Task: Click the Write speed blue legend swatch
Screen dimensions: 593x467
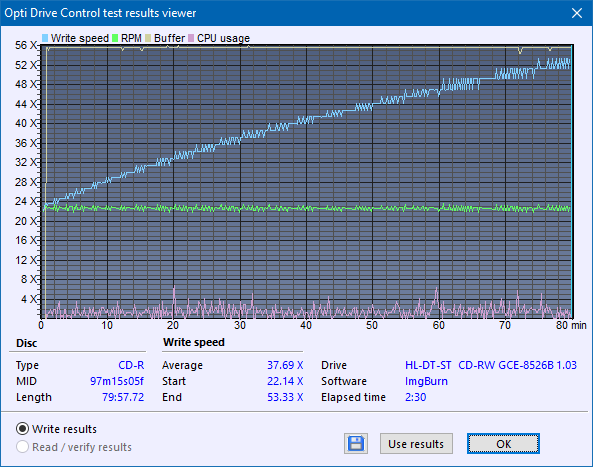Action: 45,38
